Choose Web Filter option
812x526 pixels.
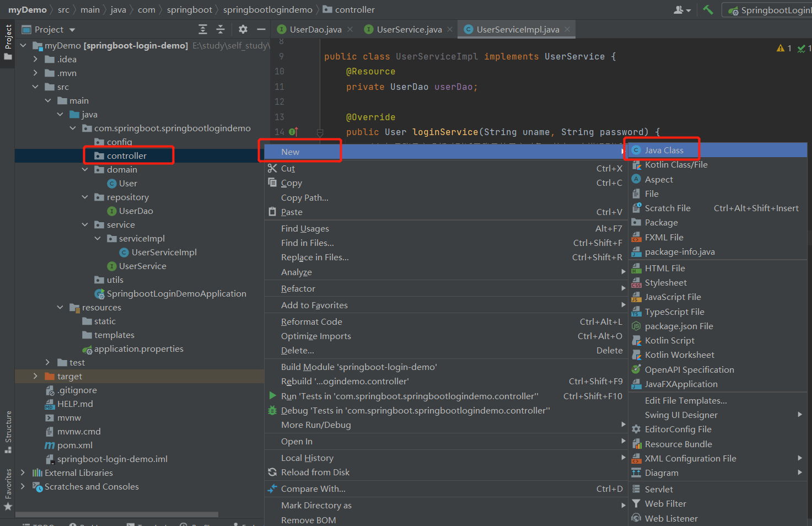[x=718, y=503]
